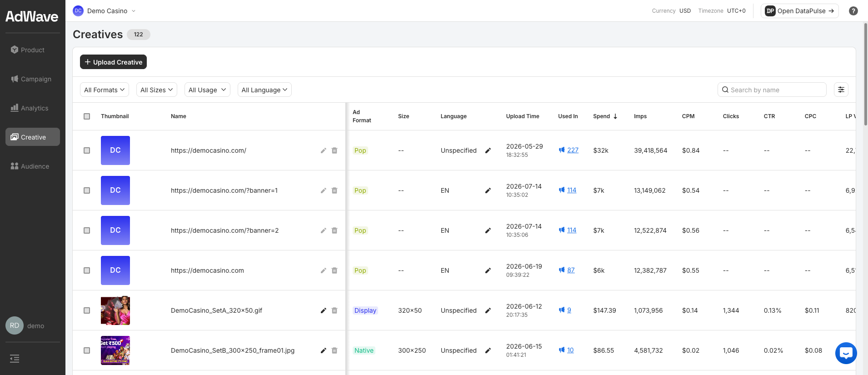Select DemoCasino_SetA_320×50.gif row checkbox
Viewport: 868px width, 375px height.
point(87,310)
